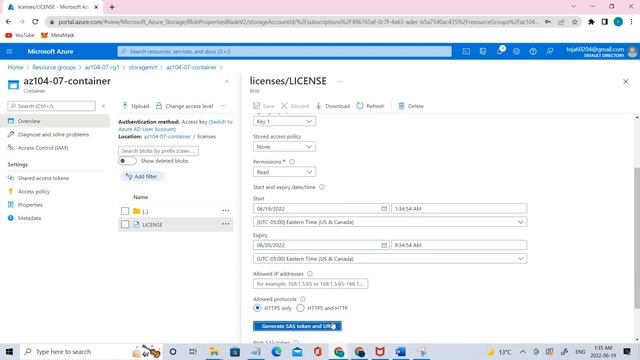Click the Expiry time field 9:34:54 AM

459,245
